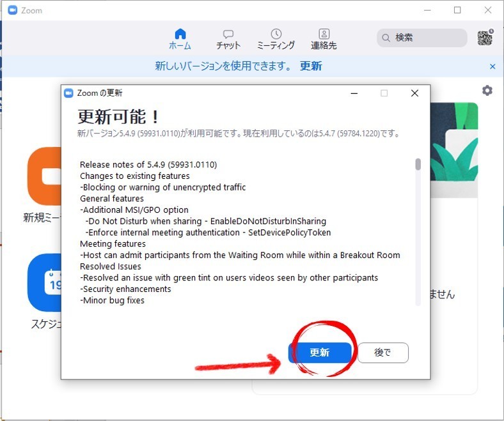Open Zoom settings gear icon
The height and width of the screenshot is (421, 504).
pyautogui.click(x=487, y=91)
